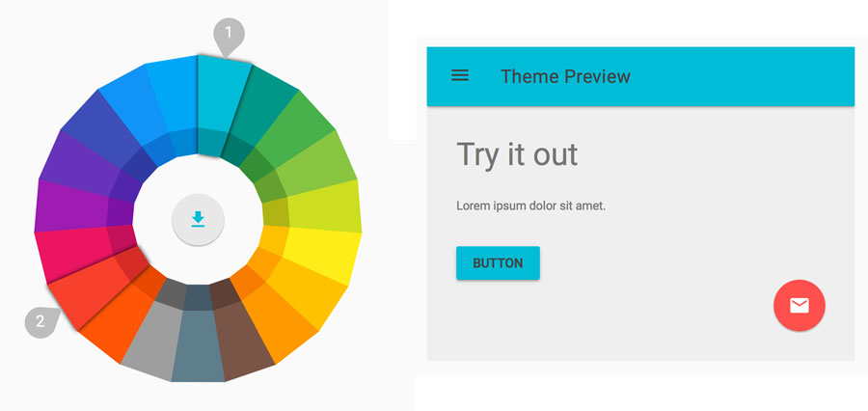Select the green color wedge

[304, 132]
